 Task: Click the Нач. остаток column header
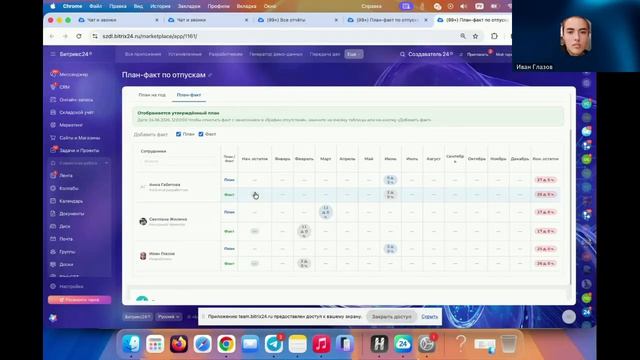coord(254,159)
